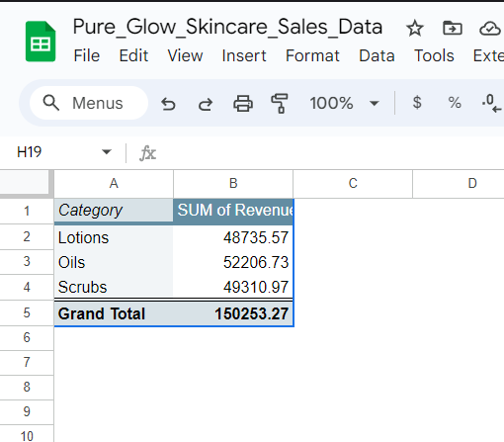504x442 pixels.
Task: Open the Format menu
Action: pyautogui.click(x=312, y=55)
